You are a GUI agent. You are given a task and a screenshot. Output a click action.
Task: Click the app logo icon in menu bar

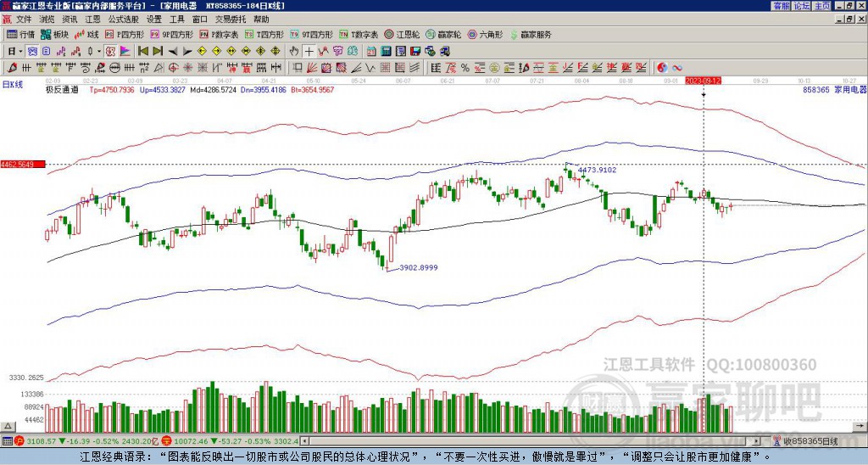(x=7, y=20)
